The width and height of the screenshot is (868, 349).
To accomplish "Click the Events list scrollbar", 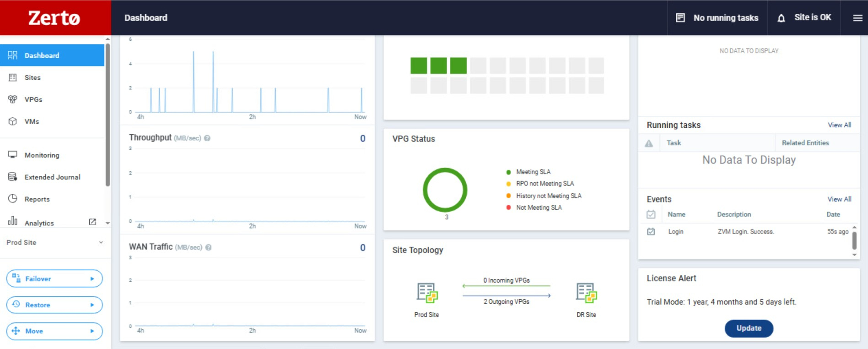I will (x=854, y=240).
